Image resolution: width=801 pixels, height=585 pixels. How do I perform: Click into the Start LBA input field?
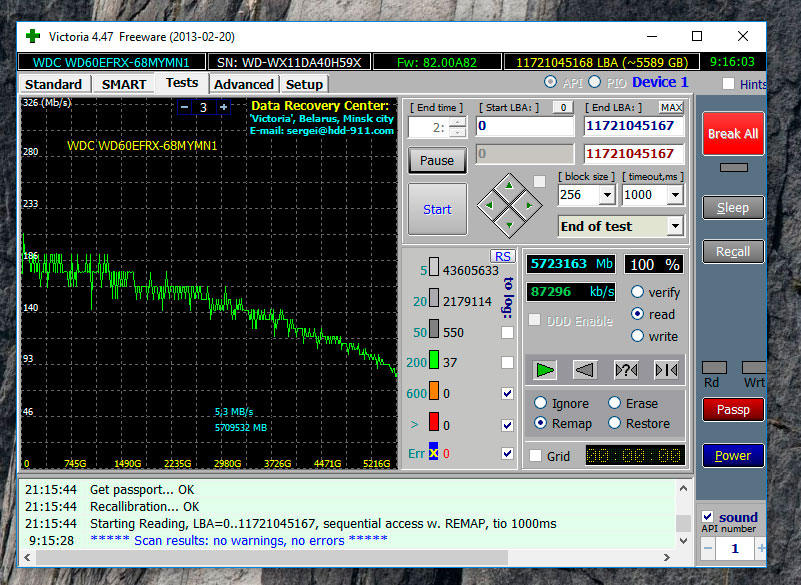524,126
